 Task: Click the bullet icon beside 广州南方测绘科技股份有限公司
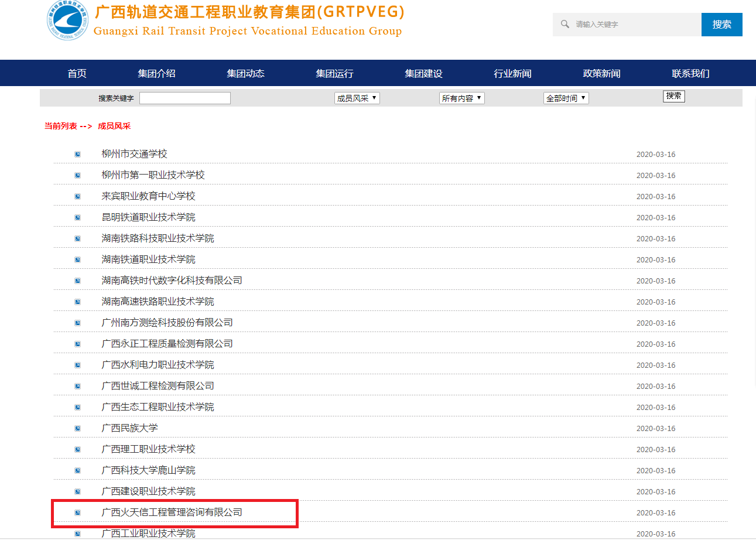coord(77,323)
